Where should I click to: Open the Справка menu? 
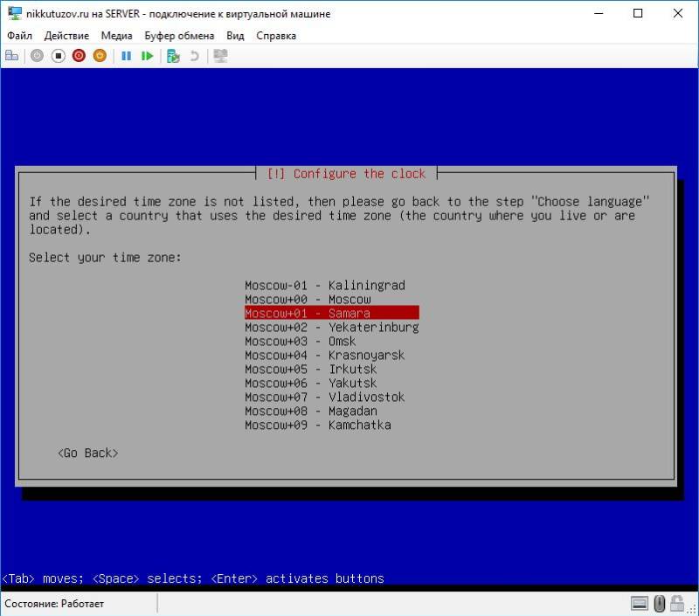point(276,36)
